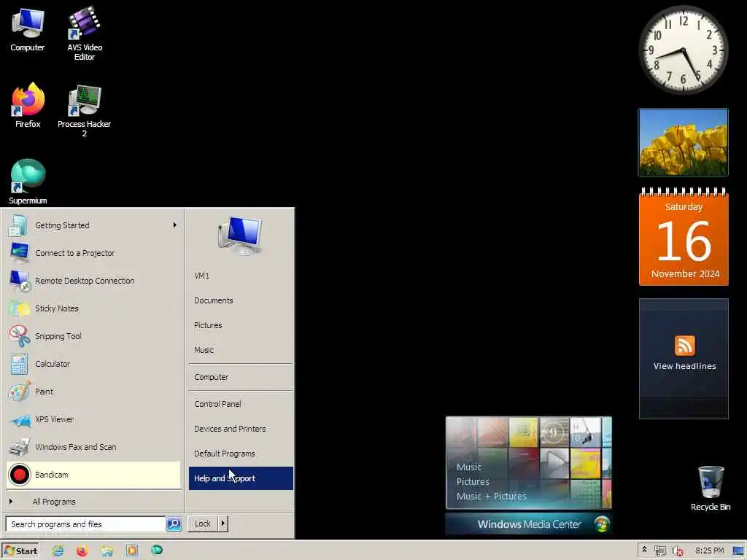Click the Windows Media Center title bar
The image size is (747, 560).
pos(528,524)
